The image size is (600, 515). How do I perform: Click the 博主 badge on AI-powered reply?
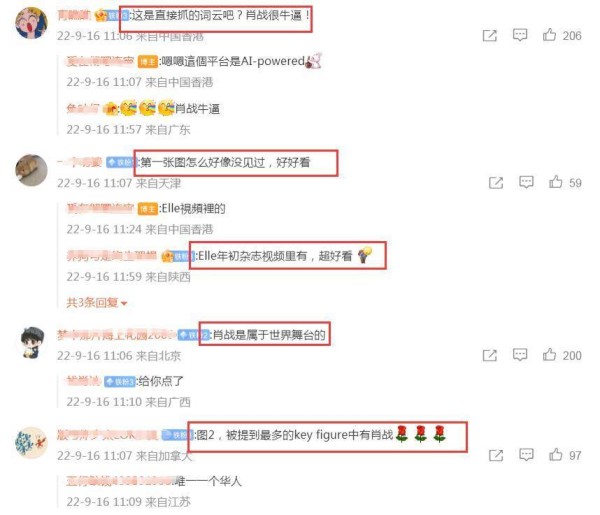point(148,62)
